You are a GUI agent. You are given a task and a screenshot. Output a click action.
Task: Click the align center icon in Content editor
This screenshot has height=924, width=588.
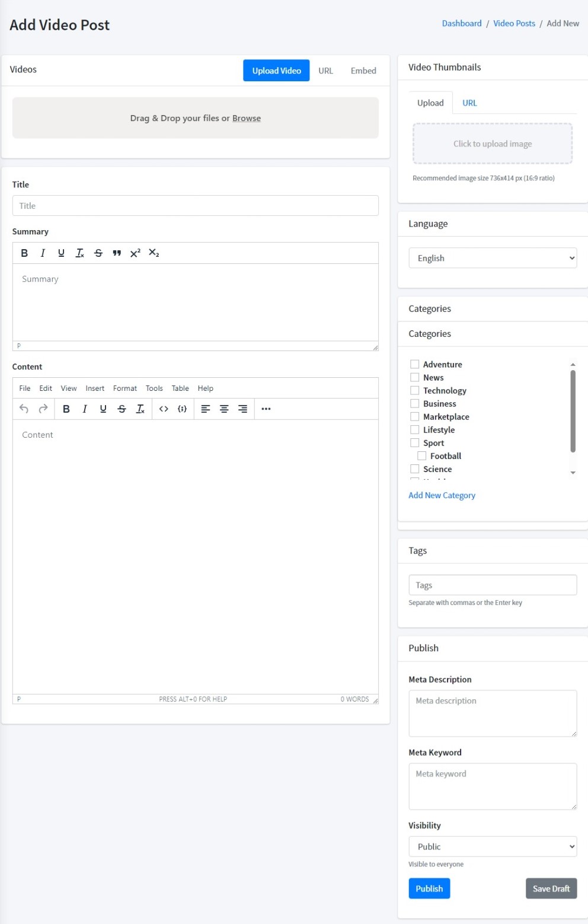(x=223, y=409)
